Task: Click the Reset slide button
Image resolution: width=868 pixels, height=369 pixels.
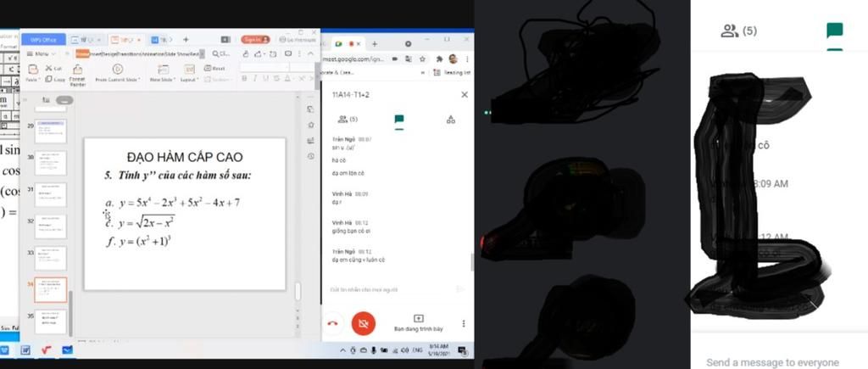Action: pyautogui.click(x=214, y=68)
